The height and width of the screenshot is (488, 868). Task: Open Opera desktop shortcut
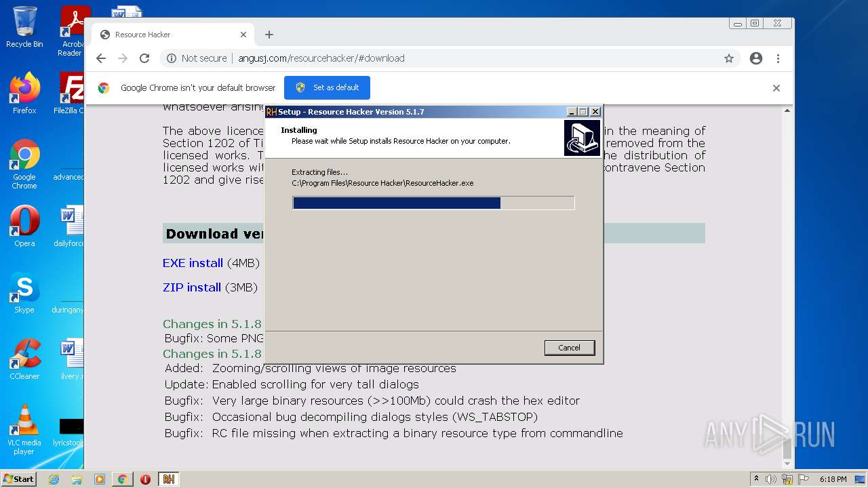click(24, 226)
